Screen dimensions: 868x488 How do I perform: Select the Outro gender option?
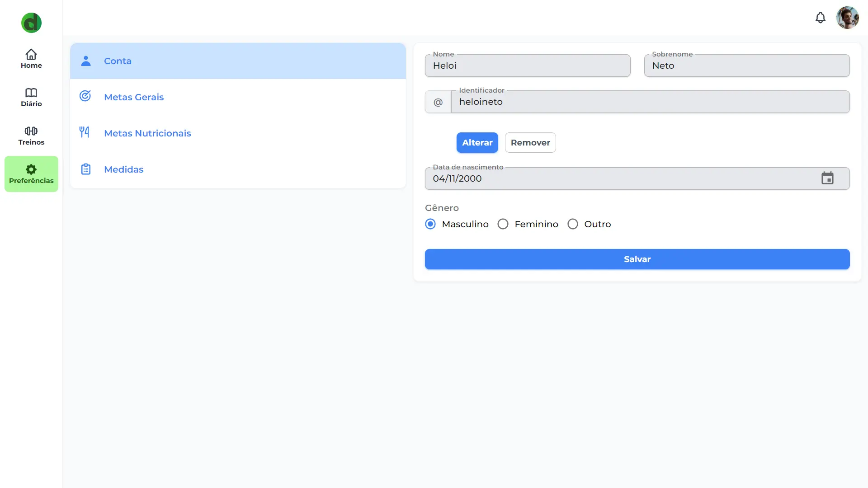point(572,224)
